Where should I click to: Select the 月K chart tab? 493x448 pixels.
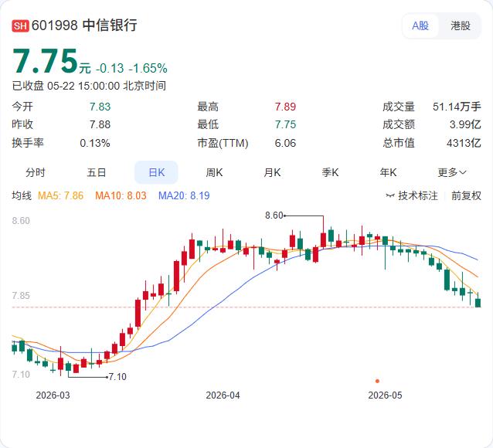272,172
